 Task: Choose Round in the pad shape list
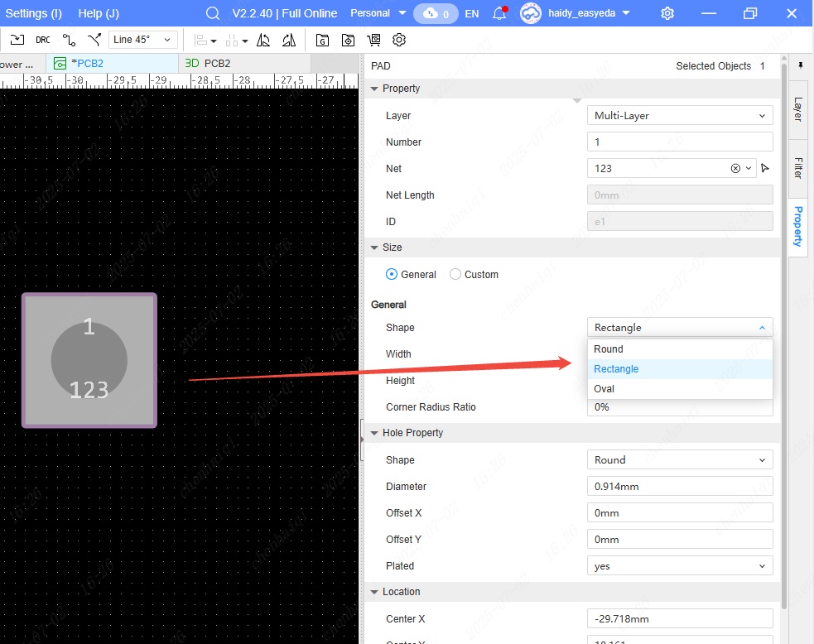pyautogui.click(x=609, y=348)
